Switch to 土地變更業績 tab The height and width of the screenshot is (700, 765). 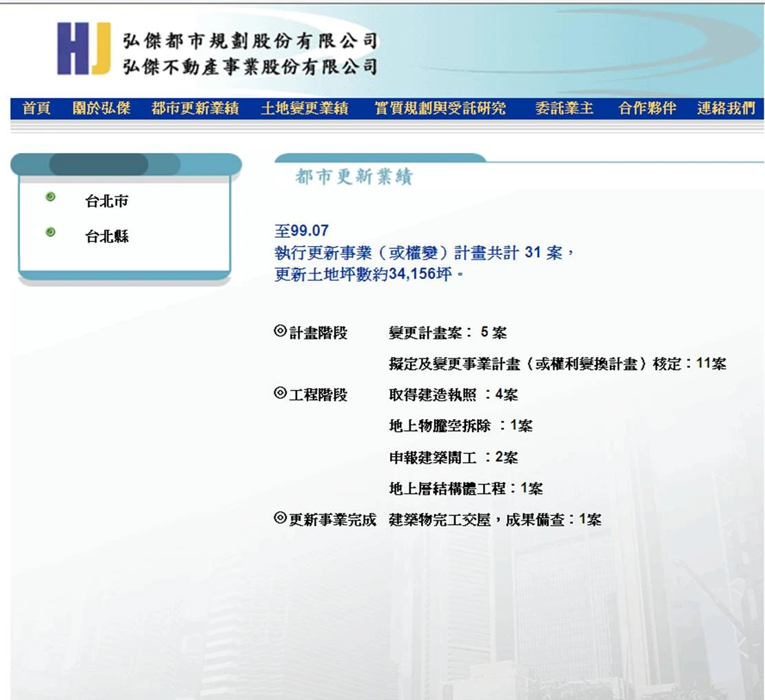(x=306, y=107)
